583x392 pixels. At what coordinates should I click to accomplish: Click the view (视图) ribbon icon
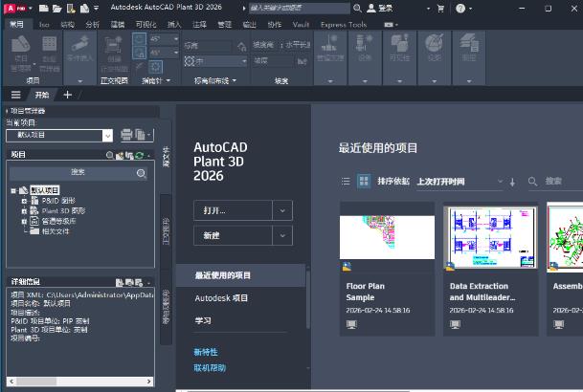[434, 43]
